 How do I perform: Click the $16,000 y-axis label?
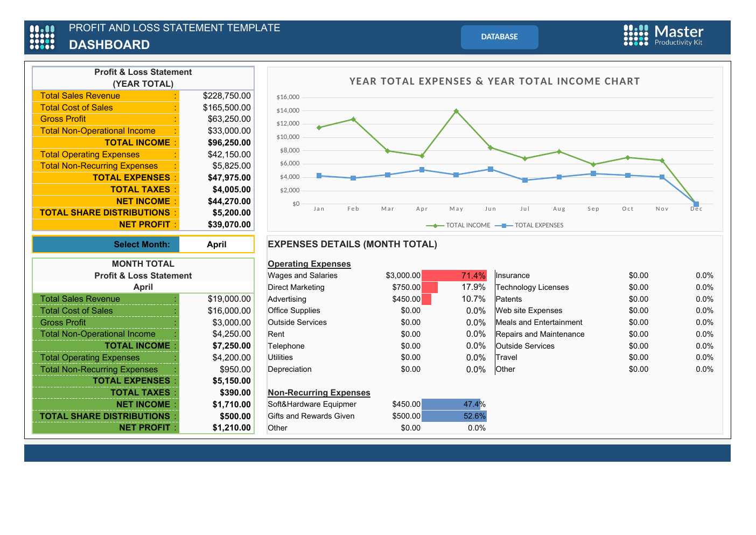click(x=288, y=98)
